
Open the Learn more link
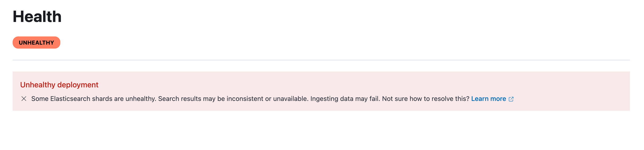[488, 99]
